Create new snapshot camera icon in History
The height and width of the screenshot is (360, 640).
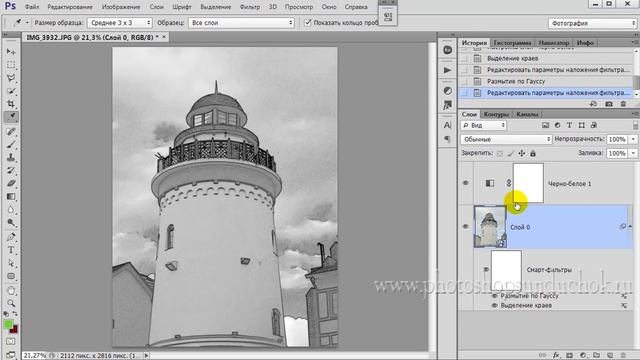tap(609, 104)
